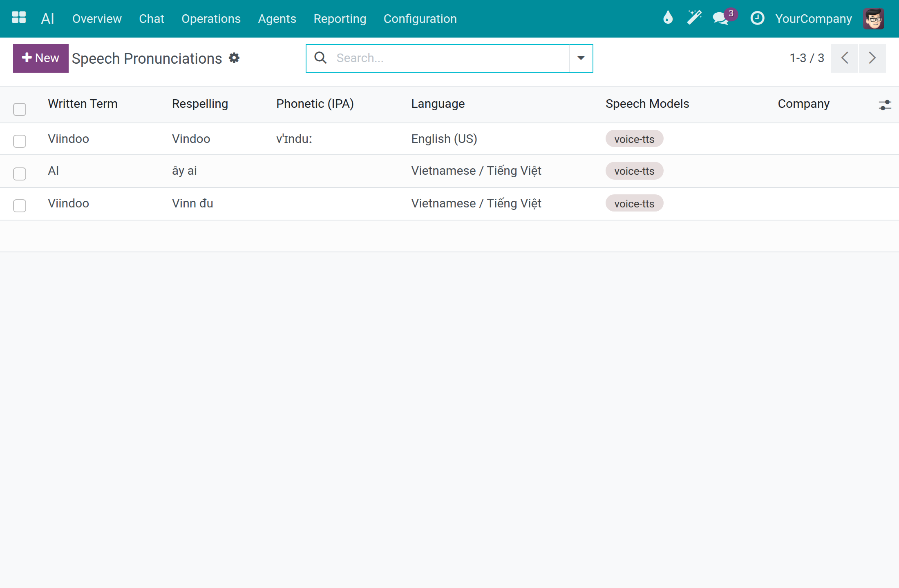Click voice-tts tag in English (US) row

click(634, 139)
